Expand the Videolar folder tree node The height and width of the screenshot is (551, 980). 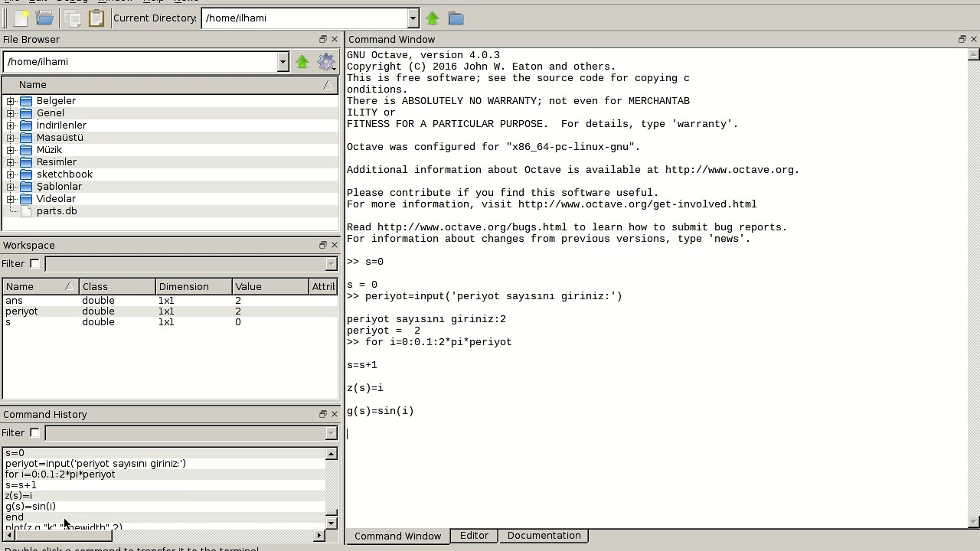coord(11,199)
